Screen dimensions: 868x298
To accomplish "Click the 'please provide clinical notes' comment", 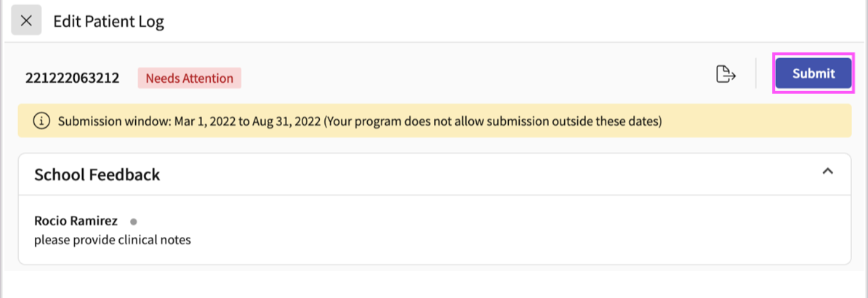I will click(113, 241).
